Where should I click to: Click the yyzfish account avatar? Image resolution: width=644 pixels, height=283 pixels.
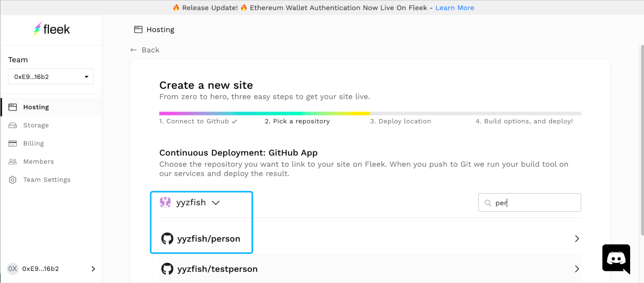tap(165, 203)
